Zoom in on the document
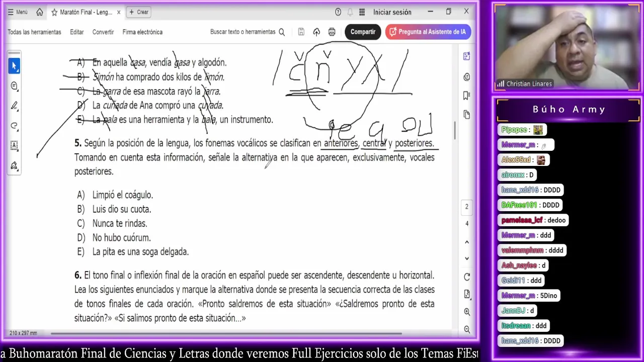The height and width of the screenshot is (362, 644). [x=467, y=312]
